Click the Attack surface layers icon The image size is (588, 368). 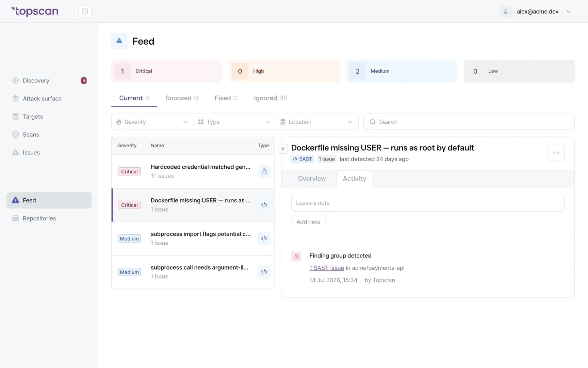pyautogui.click(x=15, y=98)
